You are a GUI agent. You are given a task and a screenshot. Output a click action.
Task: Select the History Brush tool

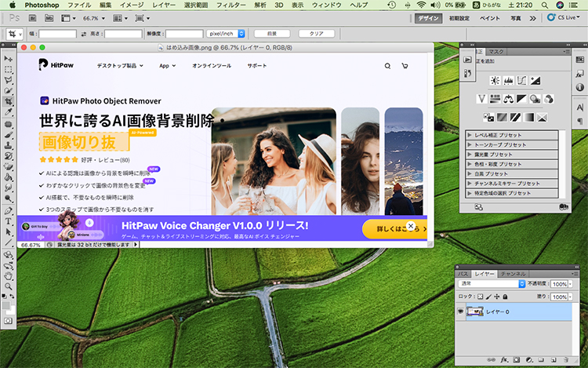9,156
